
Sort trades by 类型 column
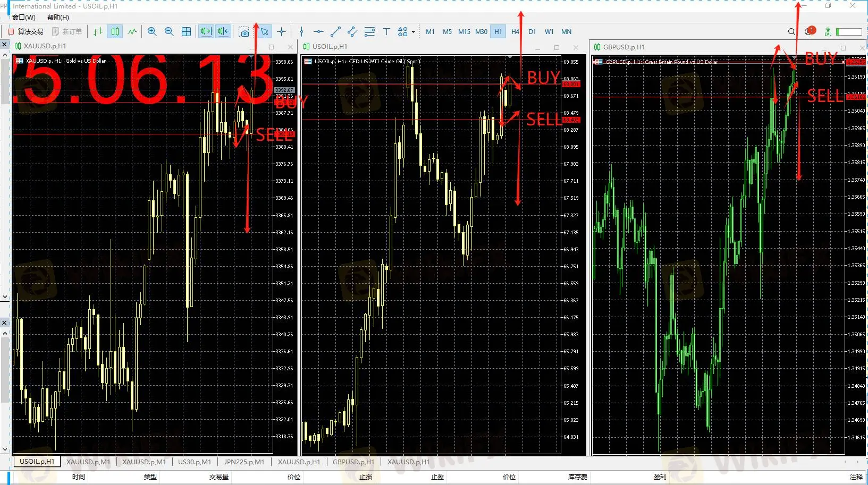150,477
